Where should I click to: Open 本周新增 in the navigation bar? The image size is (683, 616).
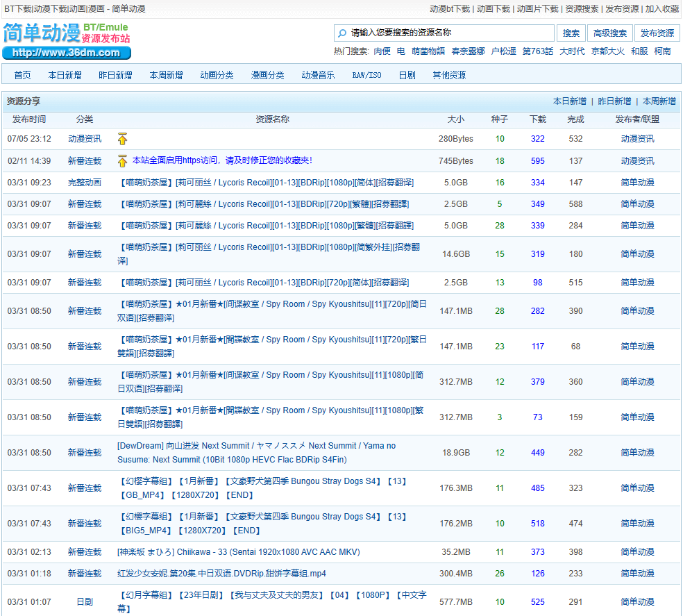click(x=166, y=75)
